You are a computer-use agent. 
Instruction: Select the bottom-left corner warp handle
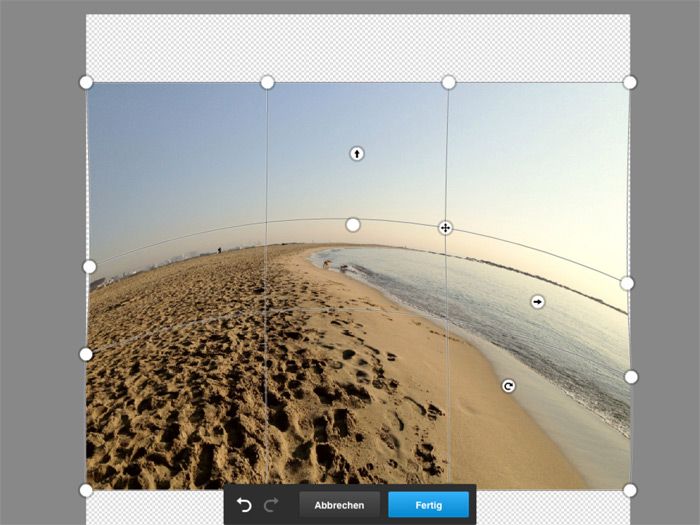point(86,490)
